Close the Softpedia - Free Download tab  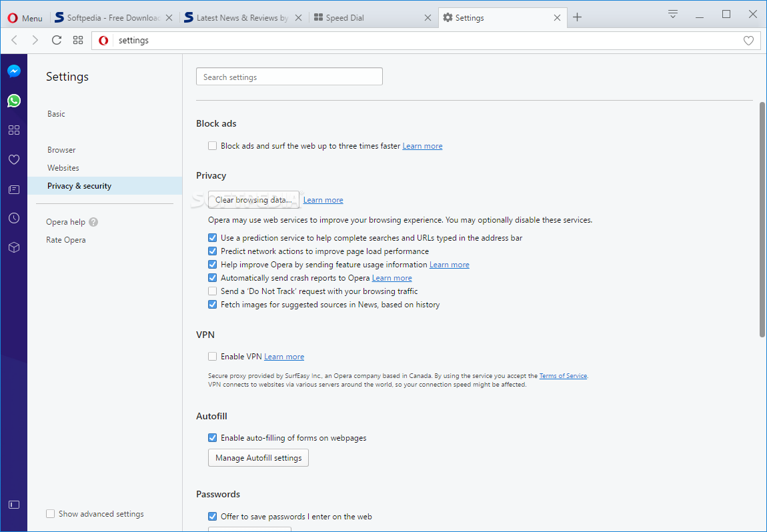[169, 17]
